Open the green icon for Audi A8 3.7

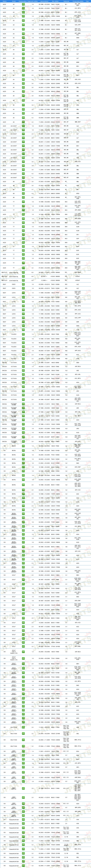coord(24,189)
